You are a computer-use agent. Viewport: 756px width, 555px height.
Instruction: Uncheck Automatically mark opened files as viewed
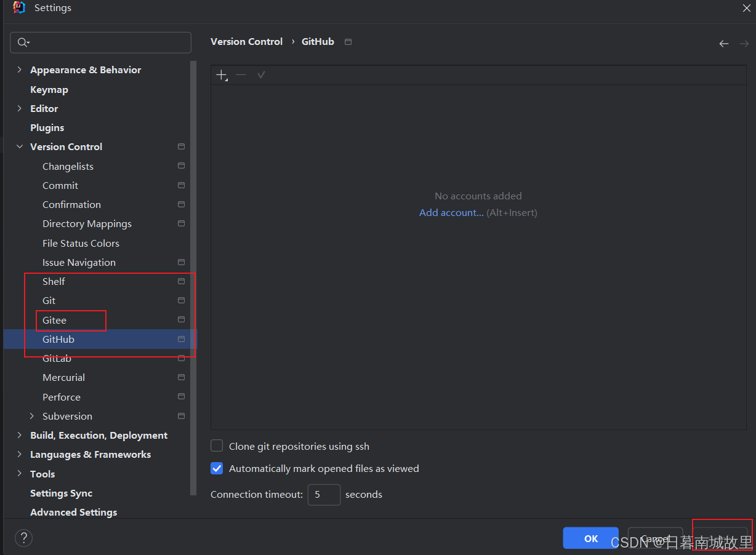(x=217, y=468)
